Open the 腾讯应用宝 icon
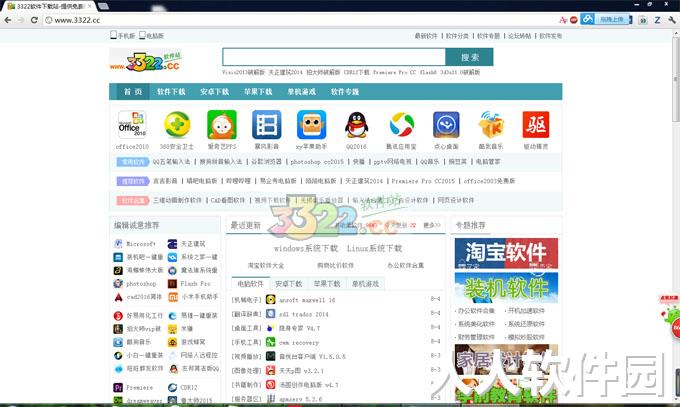Screen dimensions: 680x407 click(402, 125)
